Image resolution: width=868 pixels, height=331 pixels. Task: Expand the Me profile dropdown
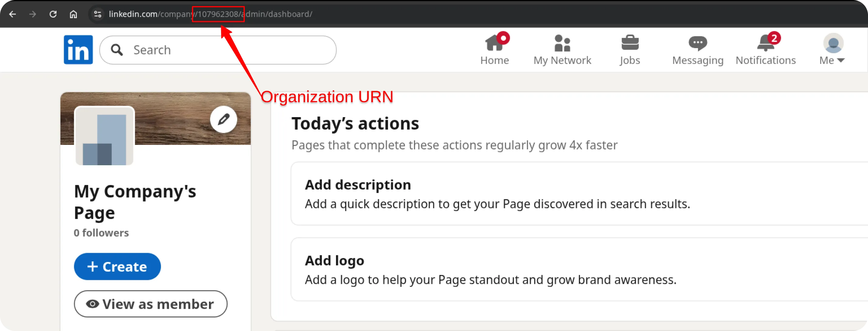coord(833,49)
